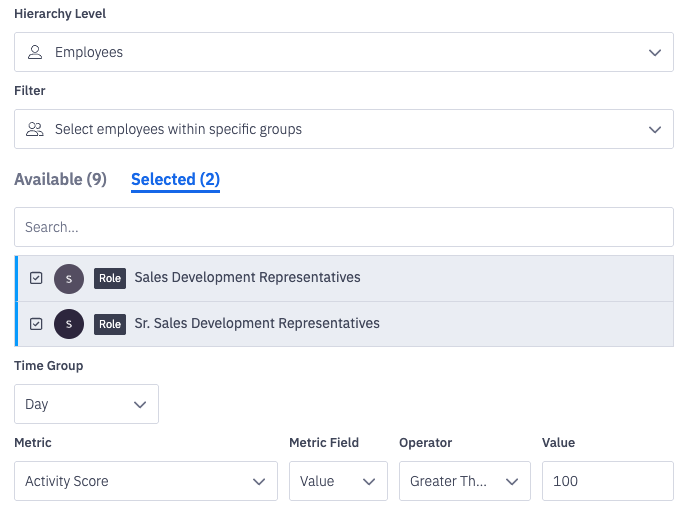Switch to the Selected (2) tab
Image resolution: width=689 pixels, height=509 pixels.
[x=175, y=180]
